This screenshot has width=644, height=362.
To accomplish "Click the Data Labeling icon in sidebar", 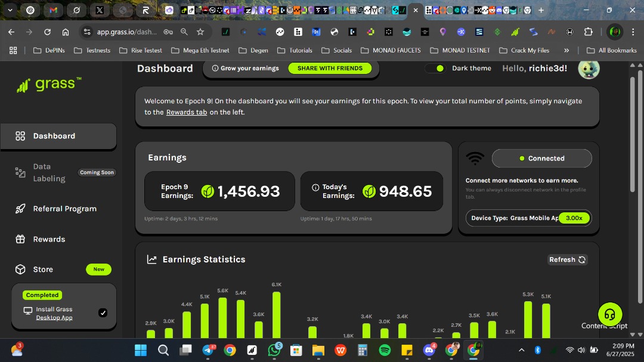I will tap(20, 172).
